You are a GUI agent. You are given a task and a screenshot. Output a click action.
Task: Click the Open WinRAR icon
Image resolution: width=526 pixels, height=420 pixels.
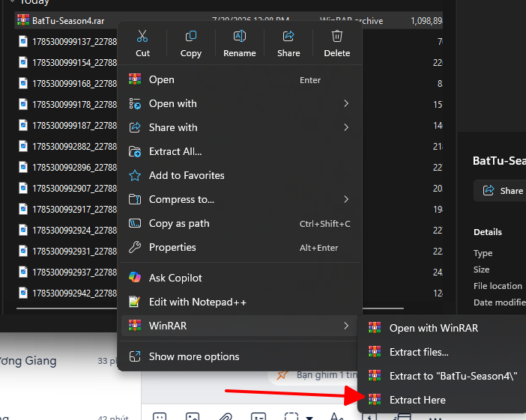point(135,79)
